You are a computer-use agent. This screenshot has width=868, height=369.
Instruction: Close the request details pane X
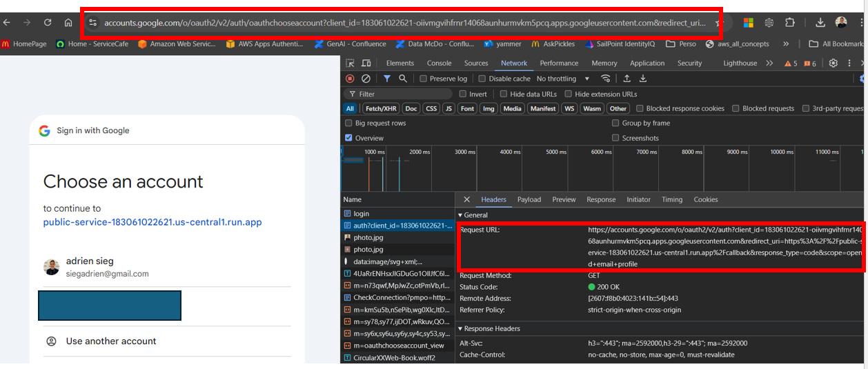tap(467, 199)
